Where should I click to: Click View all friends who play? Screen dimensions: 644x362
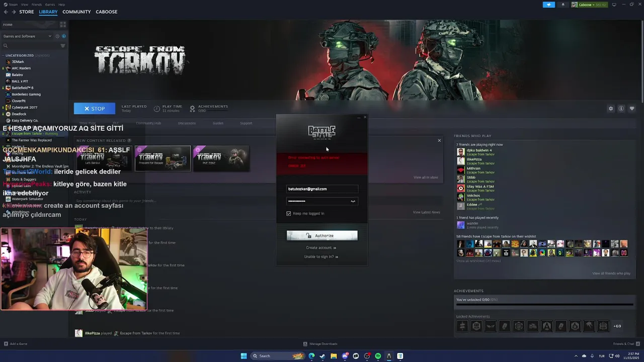click(611, 273)
